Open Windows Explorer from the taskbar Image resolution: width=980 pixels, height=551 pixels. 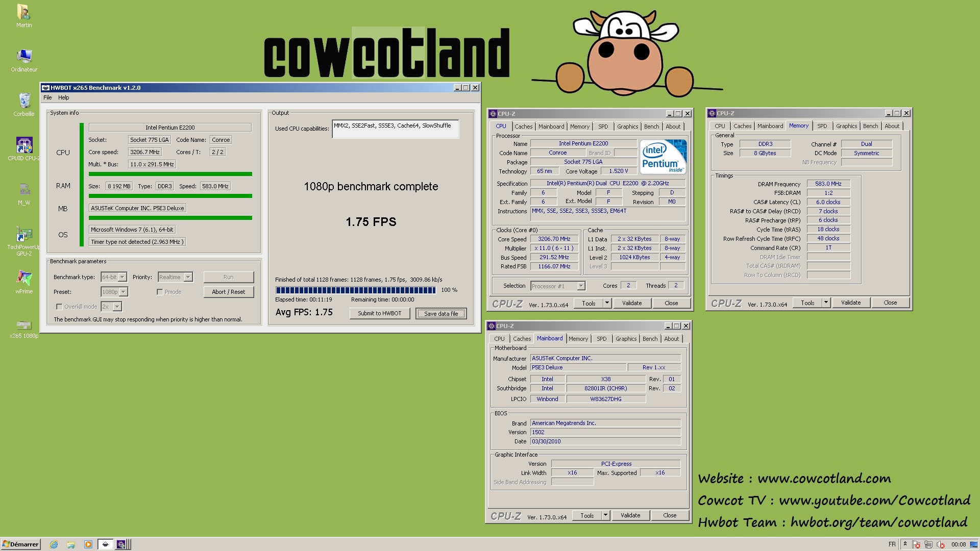71,544
